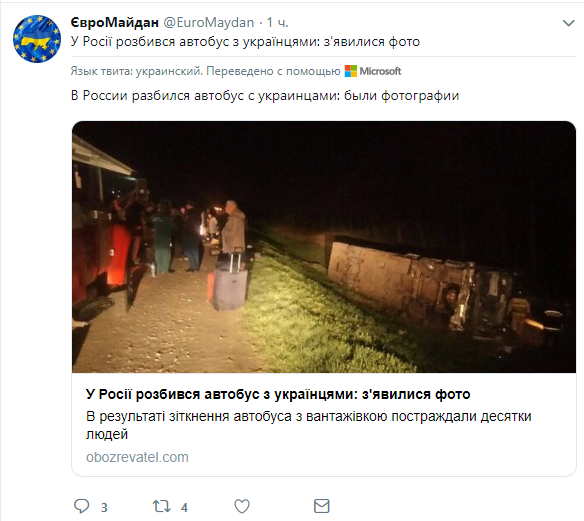584x521 pixels.
Task: Open the '1 ч.' timestamp permalink
Action: coord(277,23)
